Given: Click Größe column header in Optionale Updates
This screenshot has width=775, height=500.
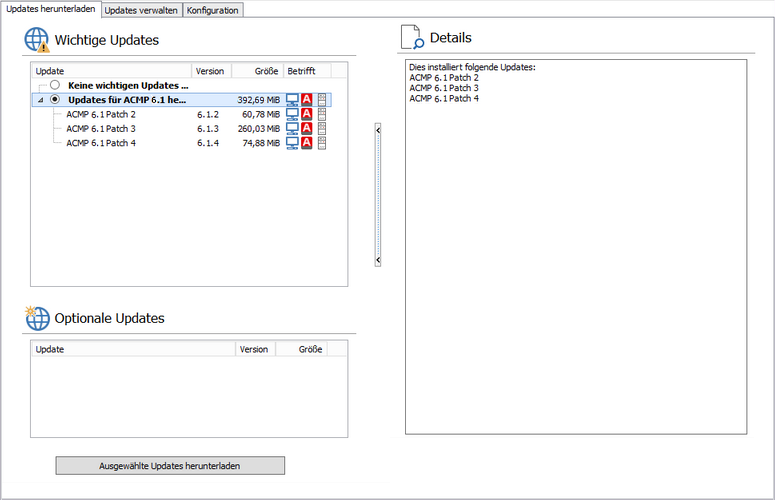Looking at the screenshot, I should pos(301,349).
